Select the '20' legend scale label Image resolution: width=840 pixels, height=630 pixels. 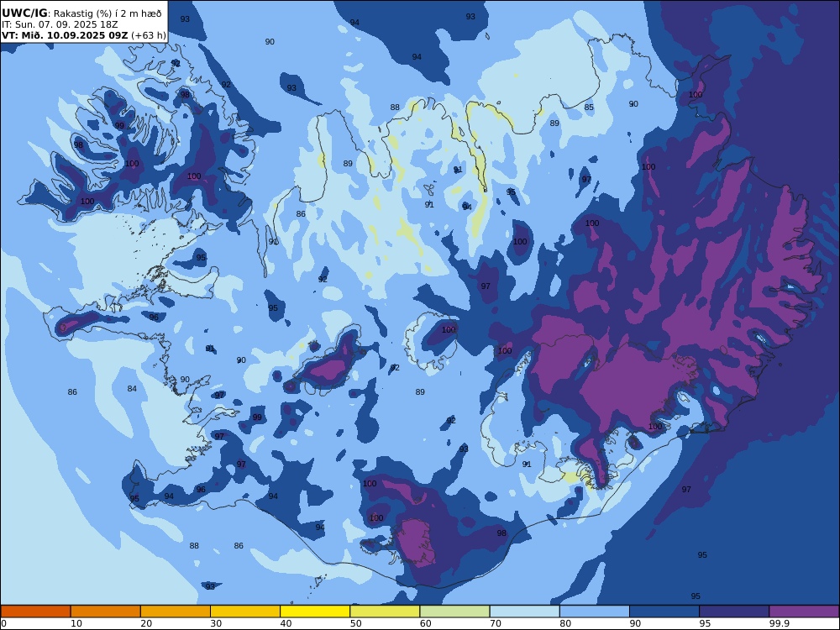[146, 623]
